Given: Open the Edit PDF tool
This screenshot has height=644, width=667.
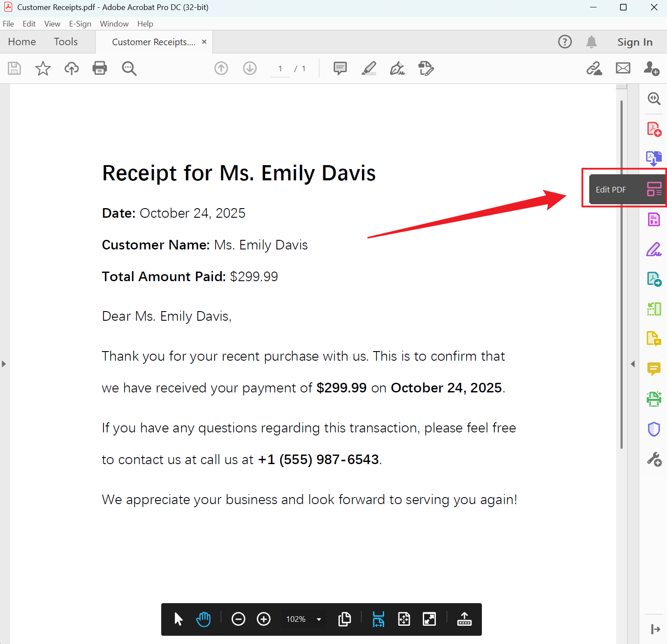Looking at the screenshot, I should (654, 189).
